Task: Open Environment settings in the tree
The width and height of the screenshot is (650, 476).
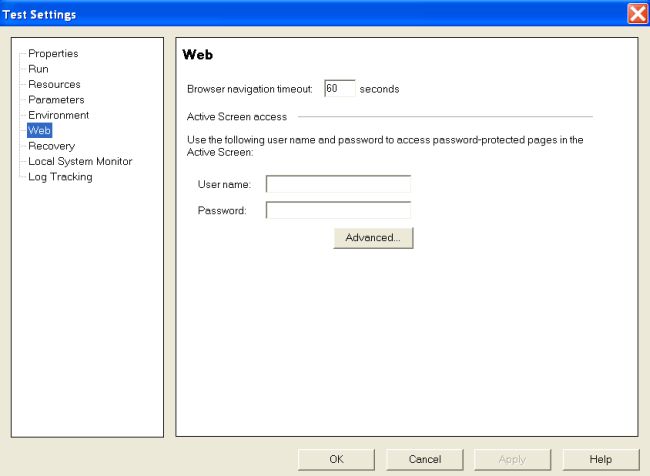Action: click(58, 115)
